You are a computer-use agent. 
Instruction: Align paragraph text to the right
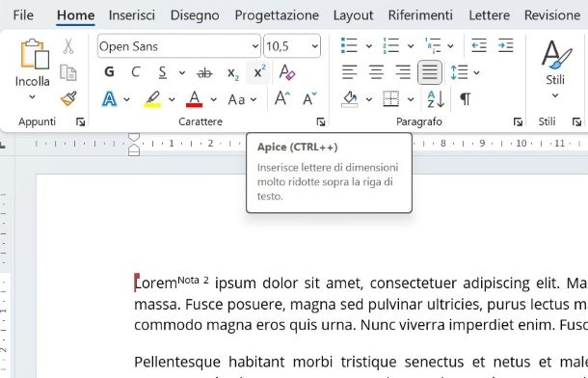pos(403,72)
